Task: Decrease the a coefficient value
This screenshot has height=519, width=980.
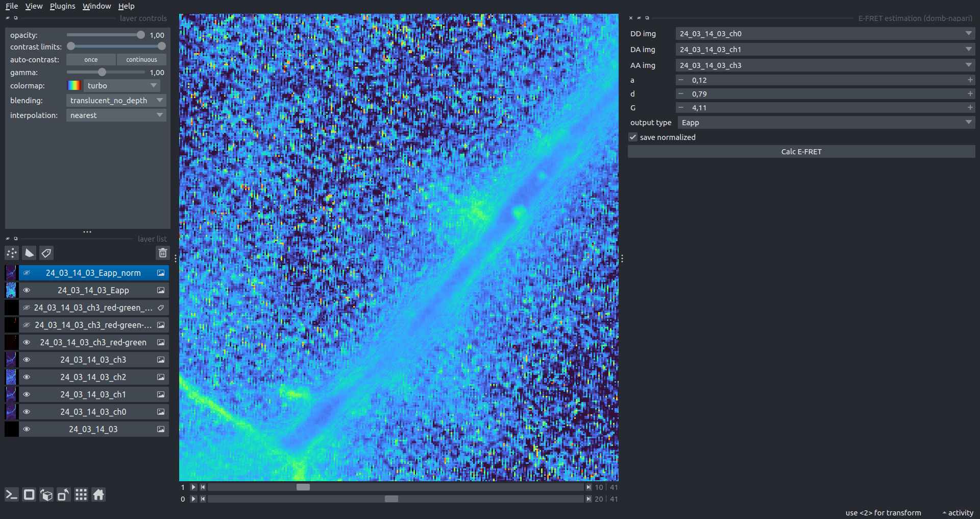Action: pyautogui.click(x=681, y=80)
